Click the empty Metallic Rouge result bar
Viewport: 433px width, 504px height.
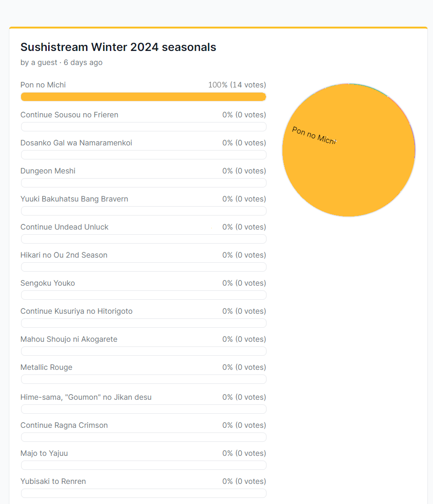point(144,379)
